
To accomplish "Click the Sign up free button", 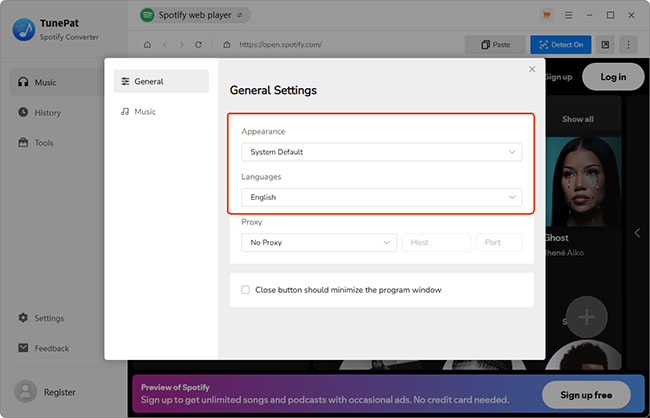I will pos(586,395).
